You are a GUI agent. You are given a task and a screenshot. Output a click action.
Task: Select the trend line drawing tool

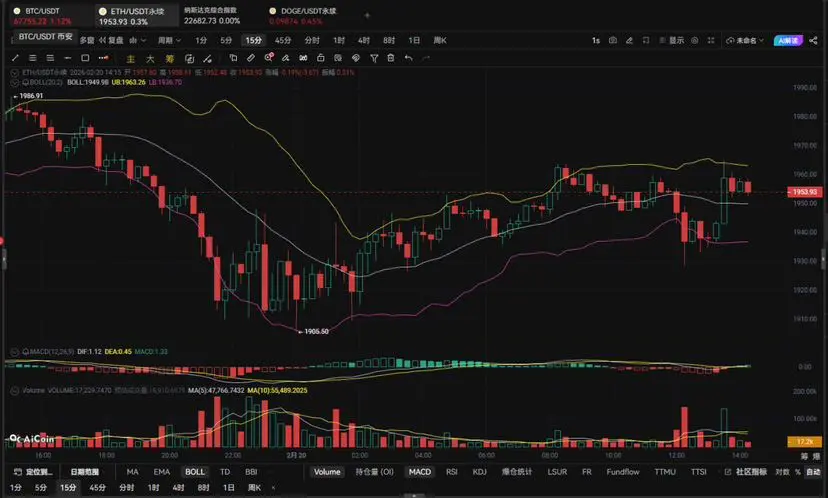point(15,58)
